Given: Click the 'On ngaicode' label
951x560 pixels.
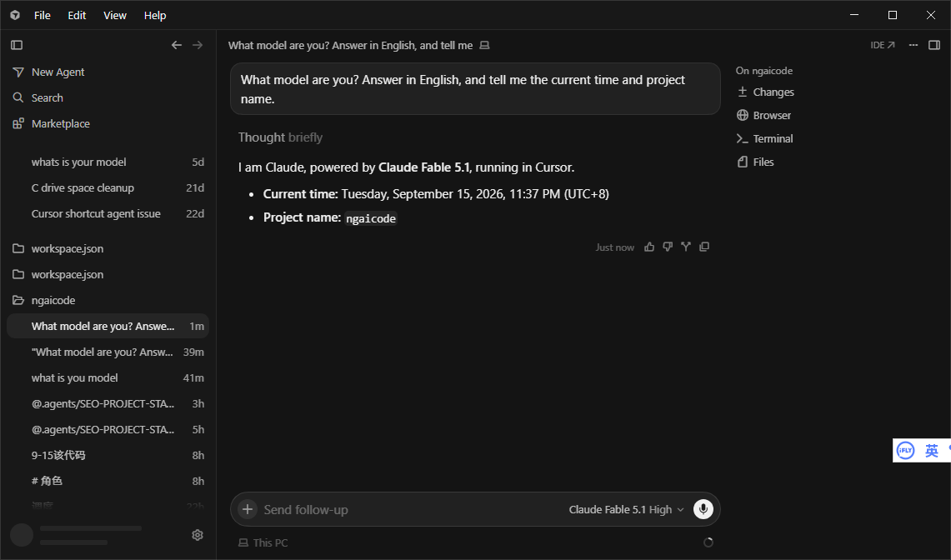Looking at the screenshot, I should 764,71.
